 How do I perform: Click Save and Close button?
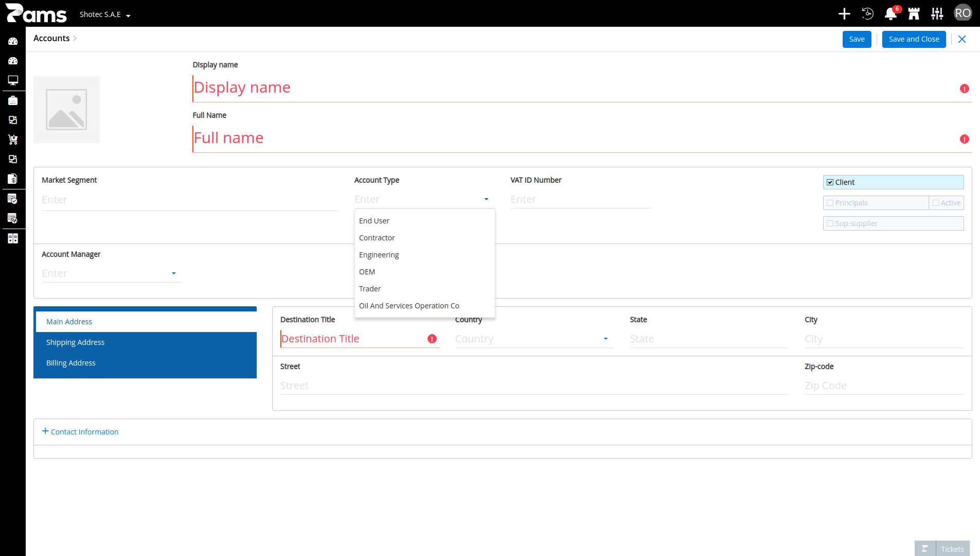click(914, 39)
